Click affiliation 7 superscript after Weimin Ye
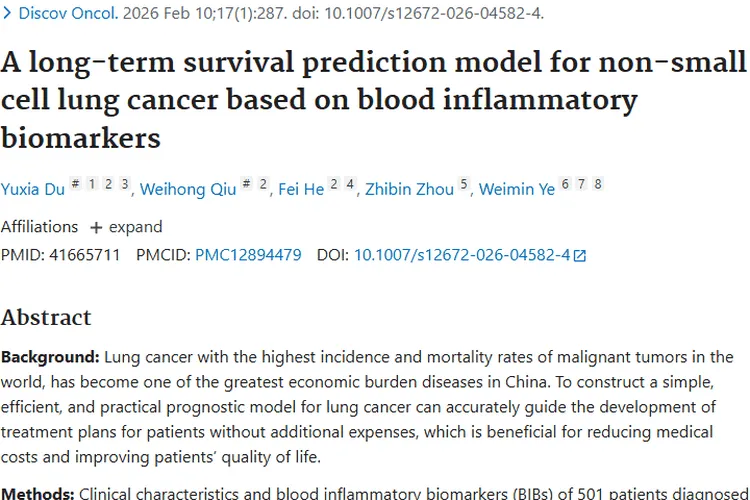The height and width of the screenshot is (500, 750). (x=582, y=184)
